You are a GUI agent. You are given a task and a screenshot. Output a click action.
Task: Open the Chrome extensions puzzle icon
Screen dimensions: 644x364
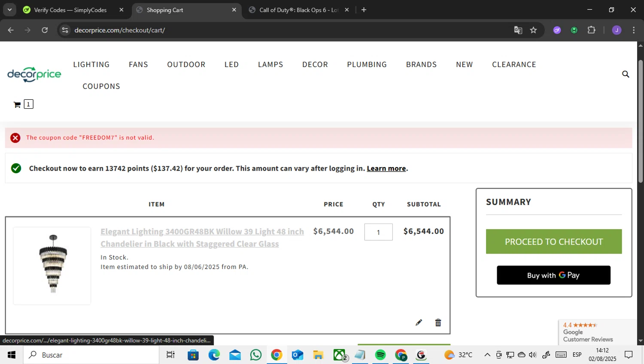pyautogui.click(x=591, y=30)
